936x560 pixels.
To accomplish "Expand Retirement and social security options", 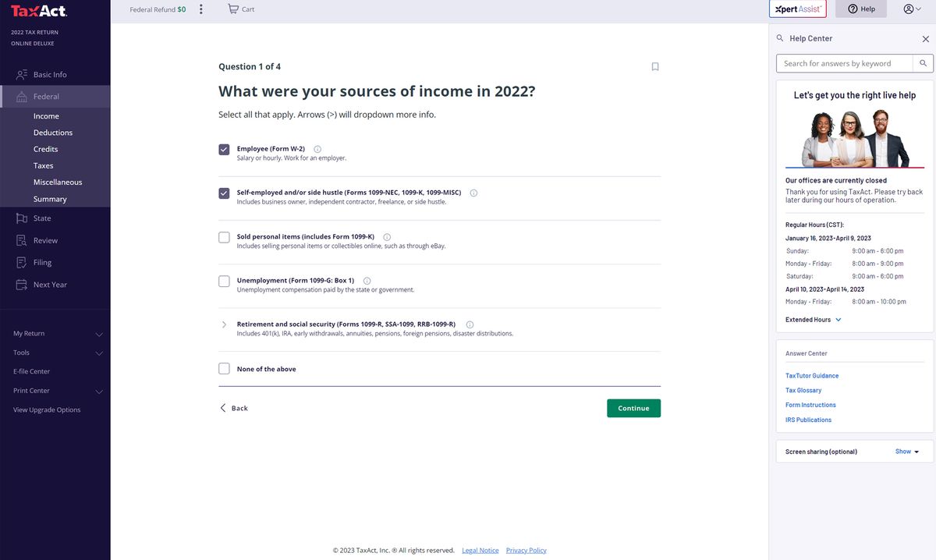I will 224,324.
